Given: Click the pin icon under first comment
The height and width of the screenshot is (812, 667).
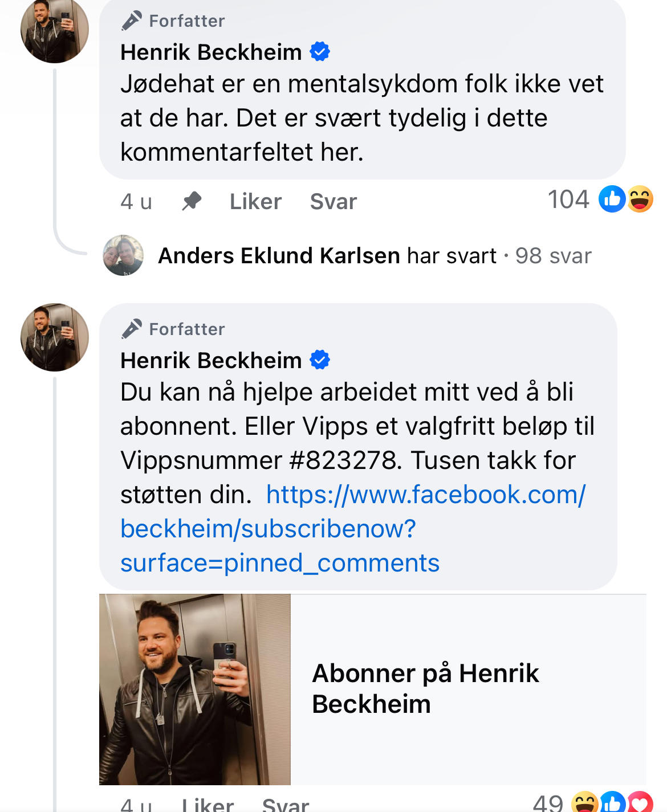Looking at the screenshot, I should (192, 201).
